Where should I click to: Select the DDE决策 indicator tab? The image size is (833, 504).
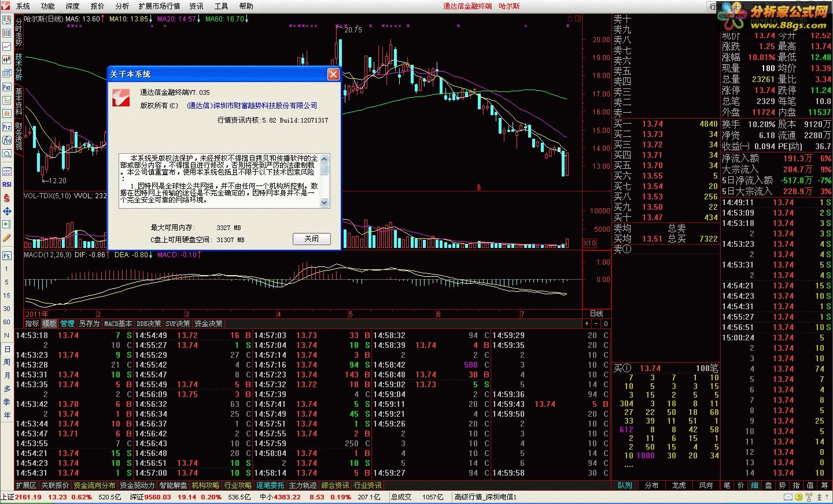point(149,324)
